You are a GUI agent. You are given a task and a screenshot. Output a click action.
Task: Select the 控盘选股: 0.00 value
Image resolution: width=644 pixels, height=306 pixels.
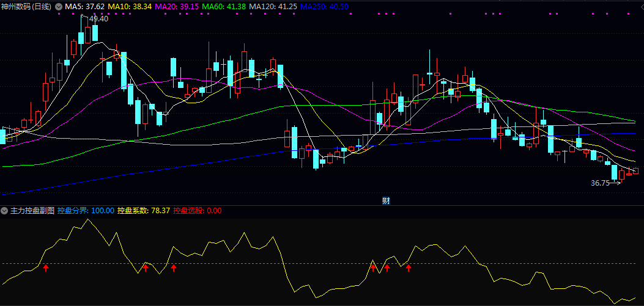click(198, 211)
